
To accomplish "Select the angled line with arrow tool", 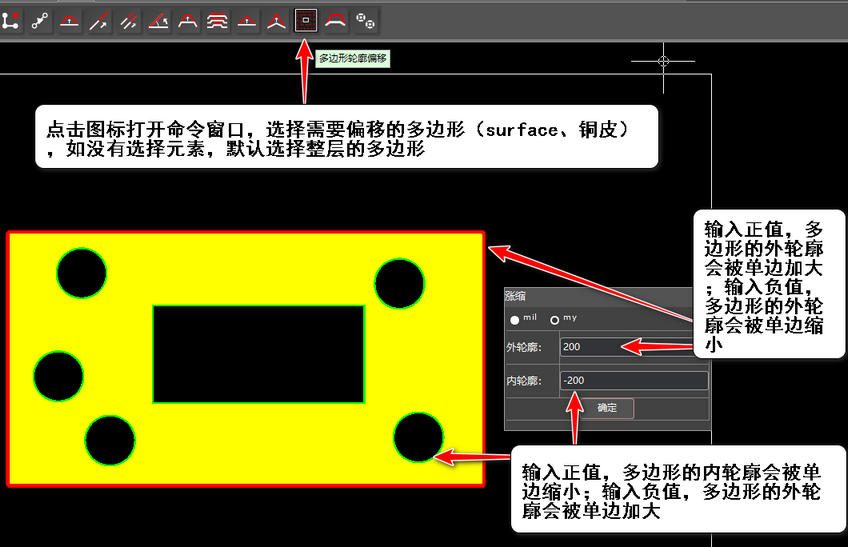I will click(x=158, y=21).
